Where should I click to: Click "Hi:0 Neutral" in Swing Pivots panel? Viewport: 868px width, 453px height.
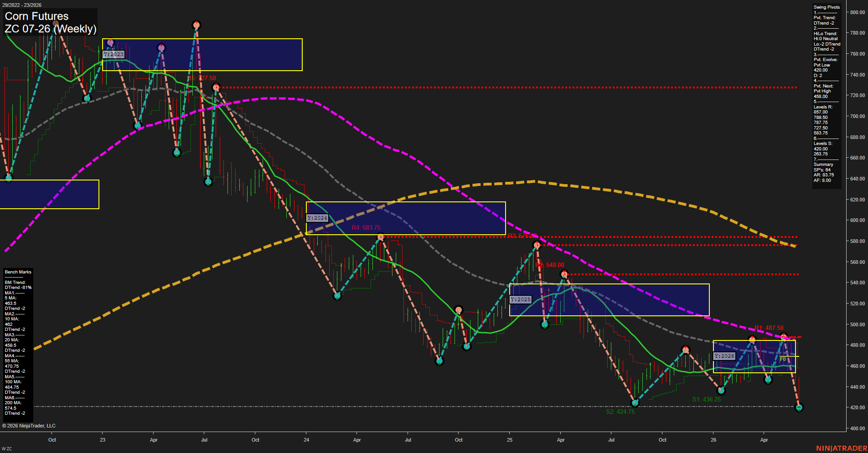pyautogui.click(x=826, y=39)
